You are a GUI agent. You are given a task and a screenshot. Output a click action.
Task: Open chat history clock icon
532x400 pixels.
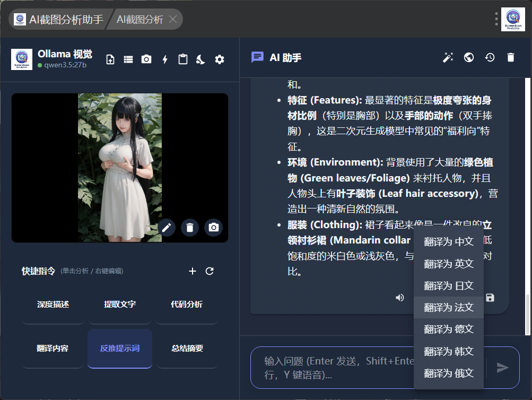pyautogui.click(x=490, y=57)
